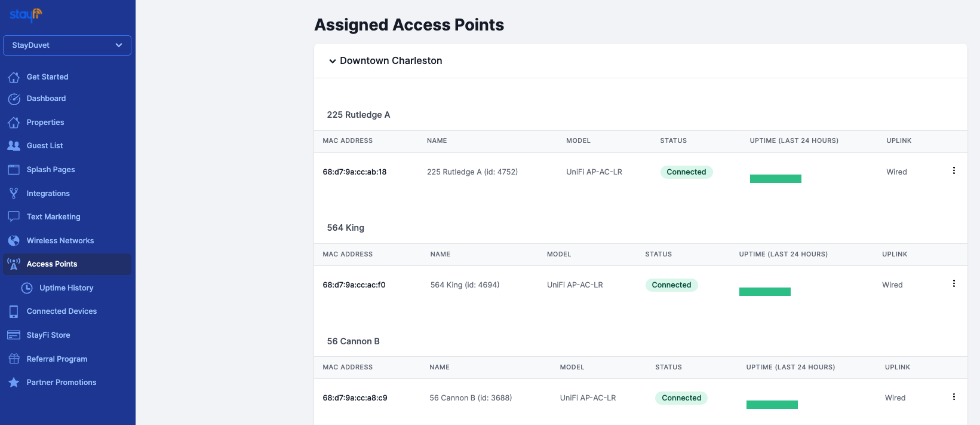This screenshot has width=980, height=425.
Task: Click the StayFi logo icon
Action: [x=26, y=14]
